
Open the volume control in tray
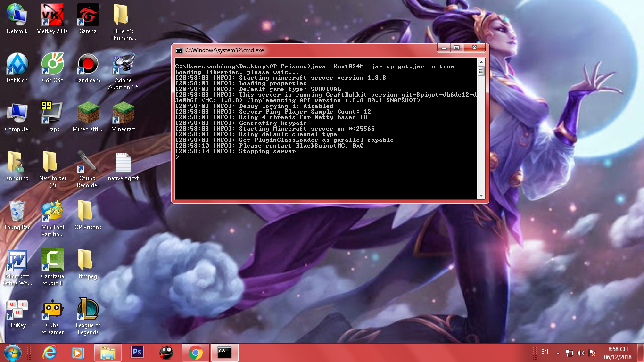click(x=581, y=353)
